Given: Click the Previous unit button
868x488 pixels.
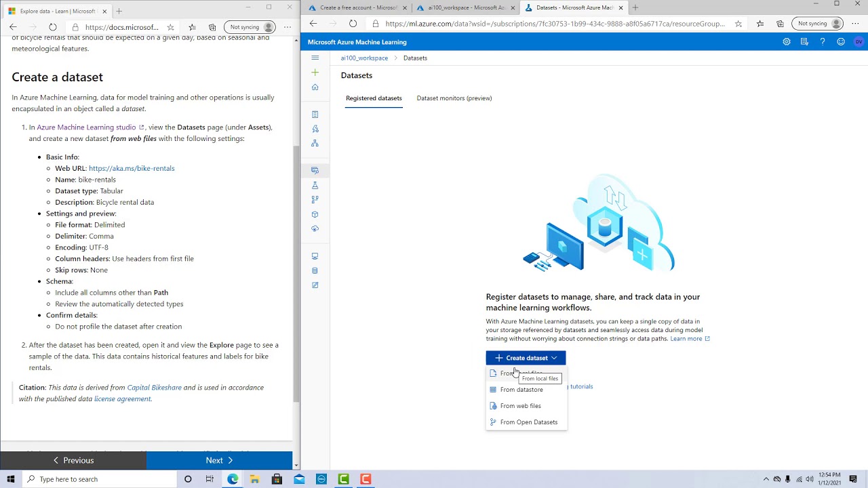Looking at the screenshot, I should coord(73,460).
